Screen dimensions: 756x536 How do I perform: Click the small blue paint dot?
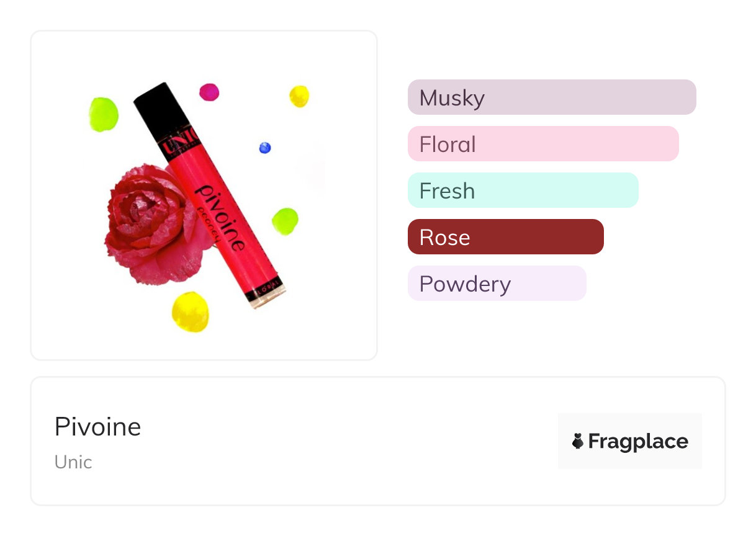pos(265,148)
